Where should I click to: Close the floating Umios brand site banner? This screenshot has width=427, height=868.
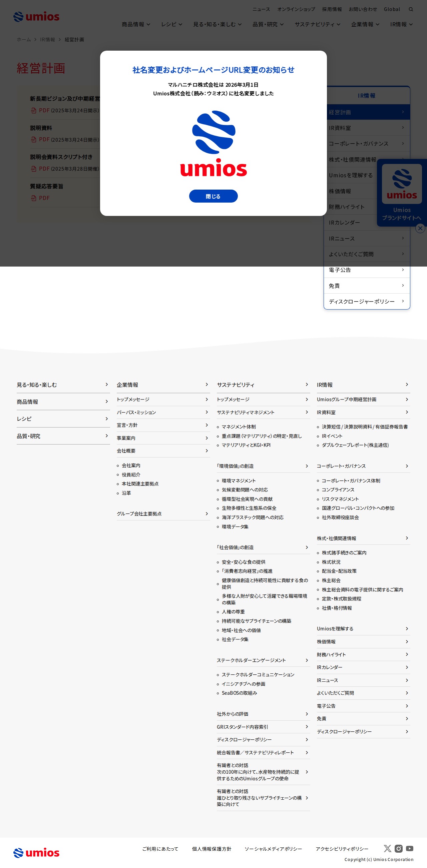coord(420,229)
